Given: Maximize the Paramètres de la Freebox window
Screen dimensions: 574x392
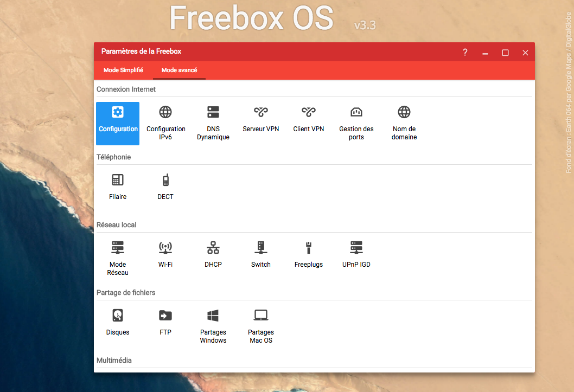Looking at the screenshot, I should click(x=505, y=52).
